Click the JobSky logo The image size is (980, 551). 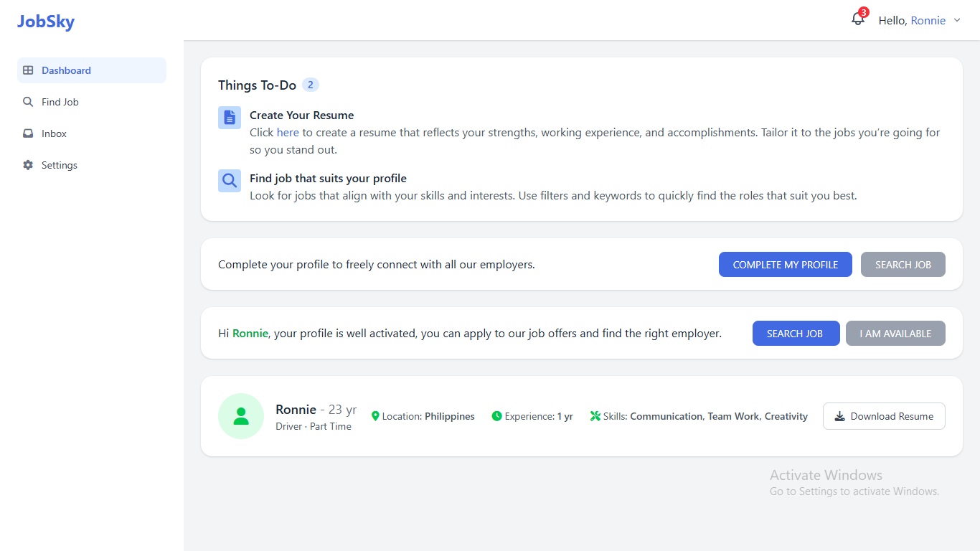pos(46,22)
